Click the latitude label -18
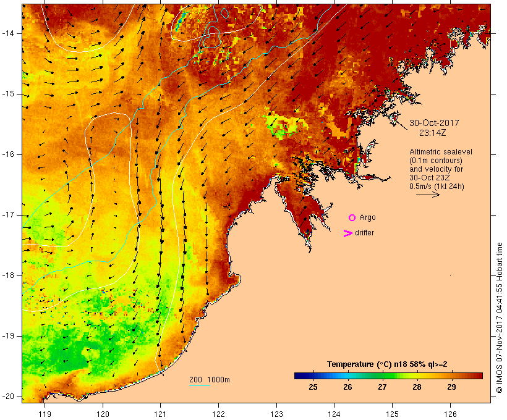Screen dimensions: 507x420 (7, 275)
